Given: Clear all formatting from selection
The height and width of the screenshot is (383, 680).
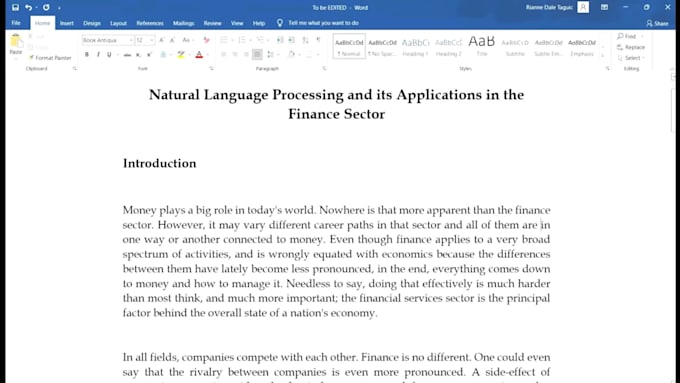Looking at the screenshot, I should point(206,40).
